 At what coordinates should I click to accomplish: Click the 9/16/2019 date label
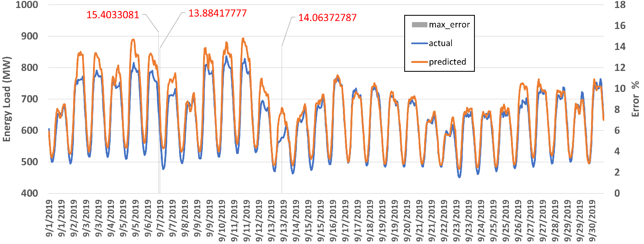point(333,221)
